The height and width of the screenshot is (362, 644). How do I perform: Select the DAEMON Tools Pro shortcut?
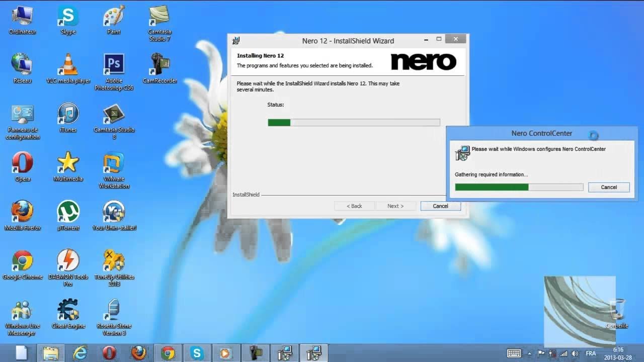[68, 268]
